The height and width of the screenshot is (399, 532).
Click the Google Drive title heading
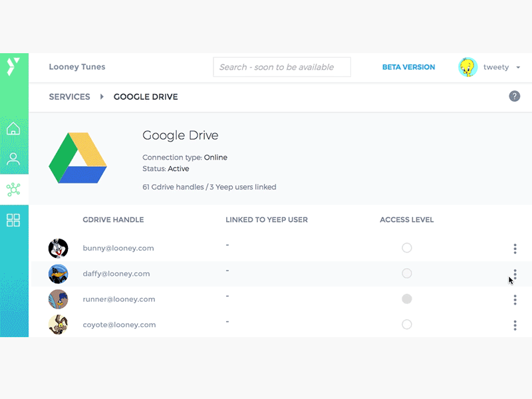pos(180,136)
